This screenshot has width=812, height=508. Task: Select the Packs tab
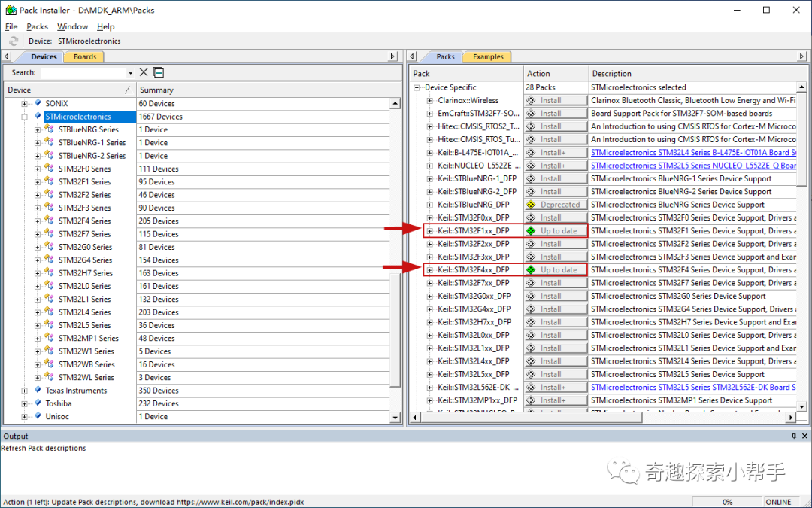pyautogui.click(x=445, y=57)
